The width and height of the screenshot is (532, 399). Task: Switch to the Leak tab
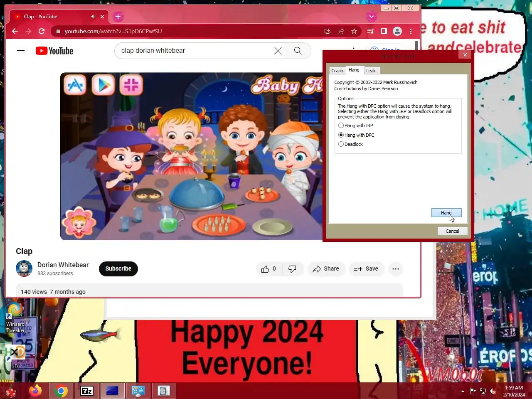click(x=371, y=71)
